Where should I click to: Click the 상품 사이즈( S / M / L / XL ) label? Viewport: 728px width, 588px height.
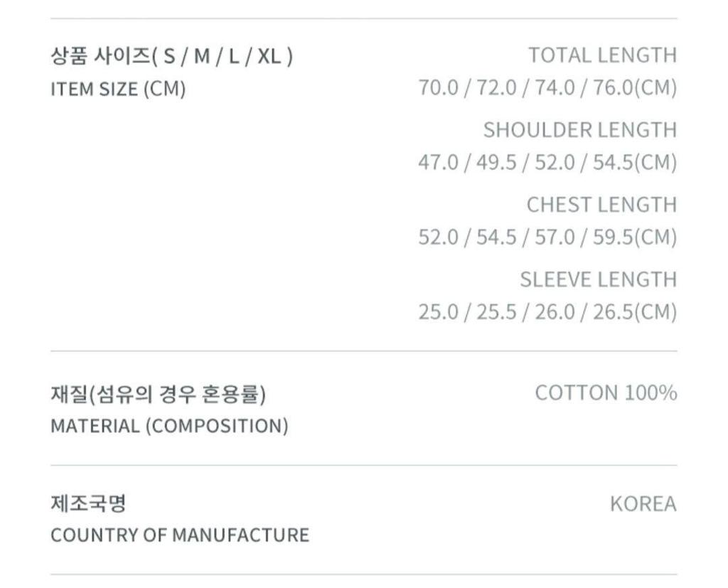pos(171,56)
